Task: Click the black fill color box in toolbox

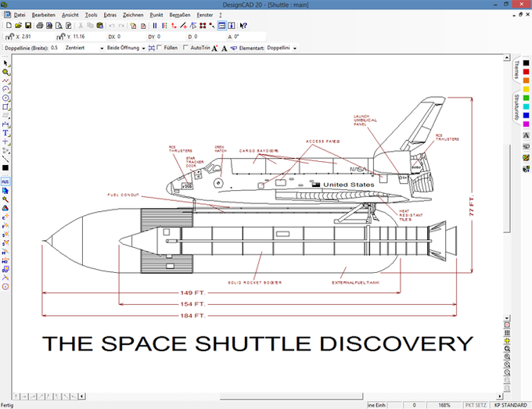Action: (x=5, y=167)
